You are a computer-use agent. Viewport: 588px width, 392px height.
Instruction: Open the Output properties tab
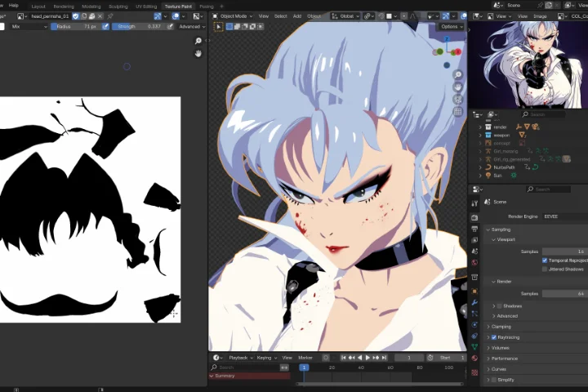tap(474, 229)
